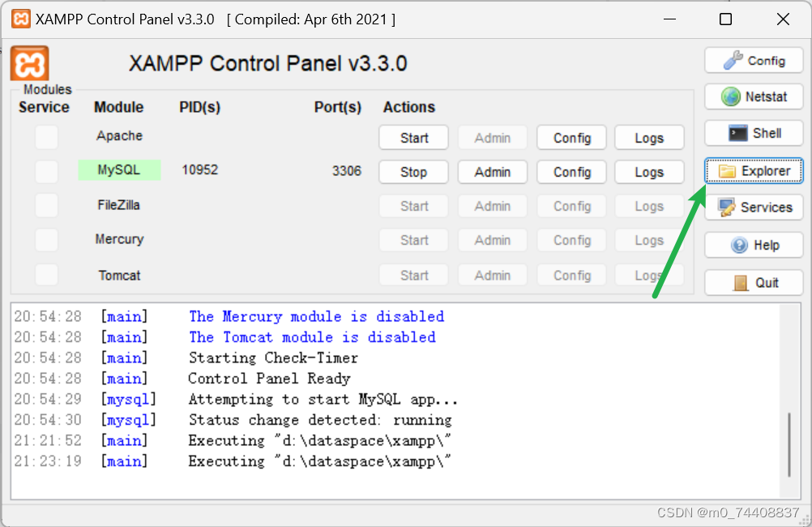Click log line 'Attempting to start MySQL app...'
Viewport: 812px width, 527px height.
[x=323, y=400]
